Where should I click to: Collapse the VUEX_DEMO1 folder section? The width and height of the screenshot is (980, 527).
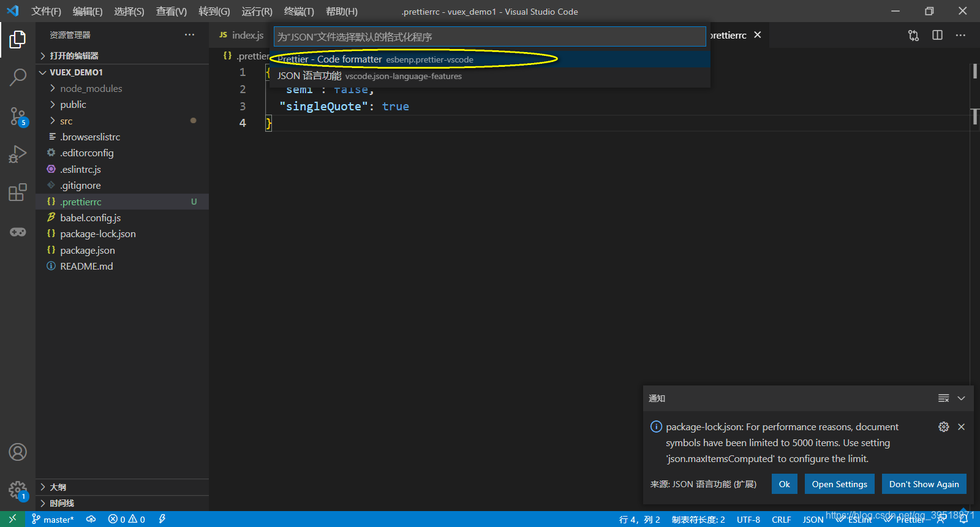pos(123,72)
